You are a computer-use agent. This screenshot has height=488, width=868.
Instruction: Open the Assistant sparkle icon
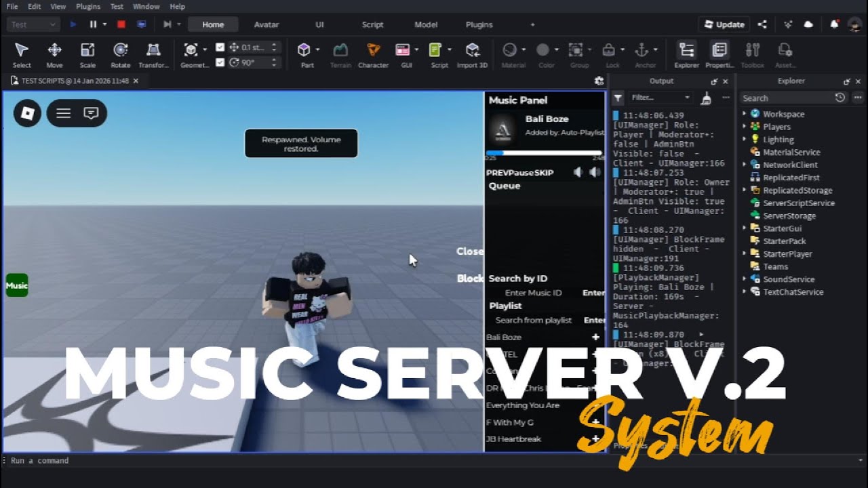click(x=787, y=24)
